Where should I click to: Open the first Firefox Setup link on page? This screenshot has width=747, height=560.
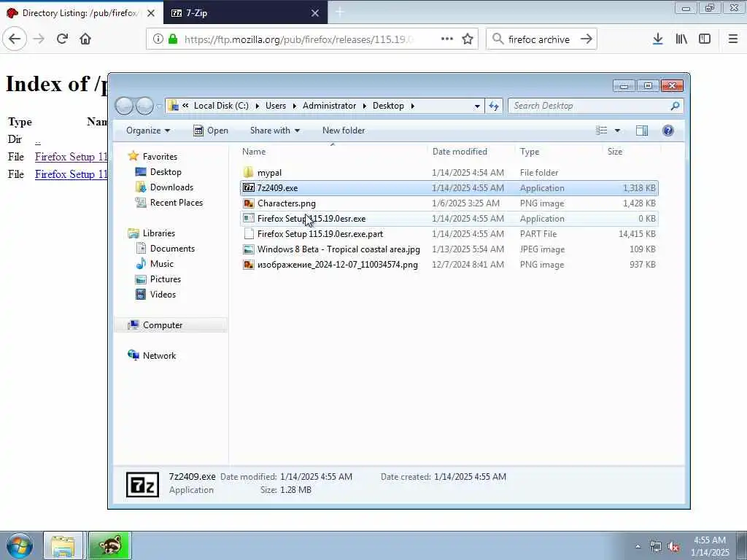[71, 157]
